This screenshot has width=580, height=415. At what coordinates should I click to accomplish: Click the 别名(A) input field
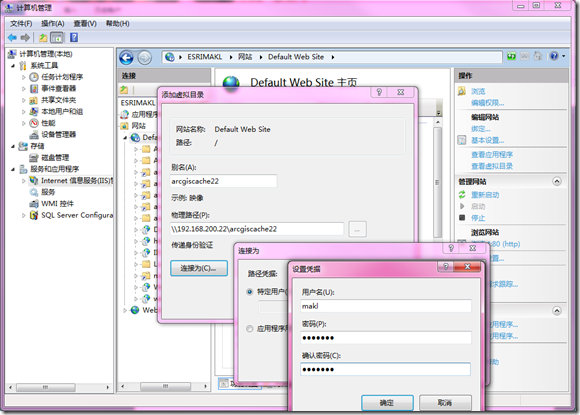[x=223, y=181]
